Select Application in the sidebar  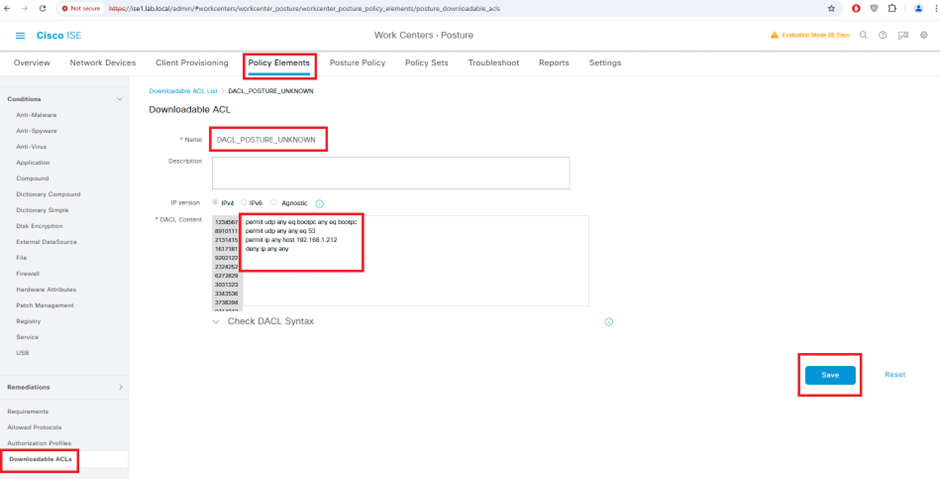[x=33, y=162]
